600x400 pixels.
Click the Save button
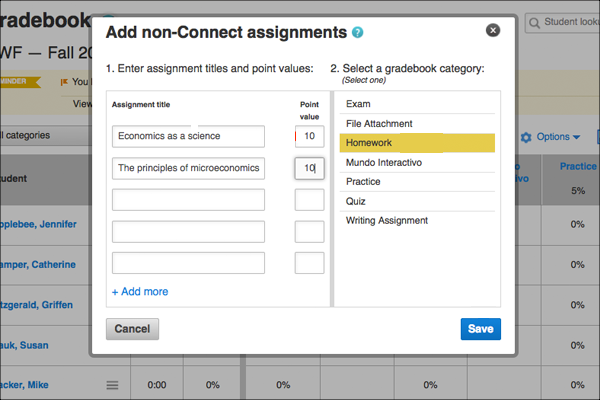(x=480, y=328)
